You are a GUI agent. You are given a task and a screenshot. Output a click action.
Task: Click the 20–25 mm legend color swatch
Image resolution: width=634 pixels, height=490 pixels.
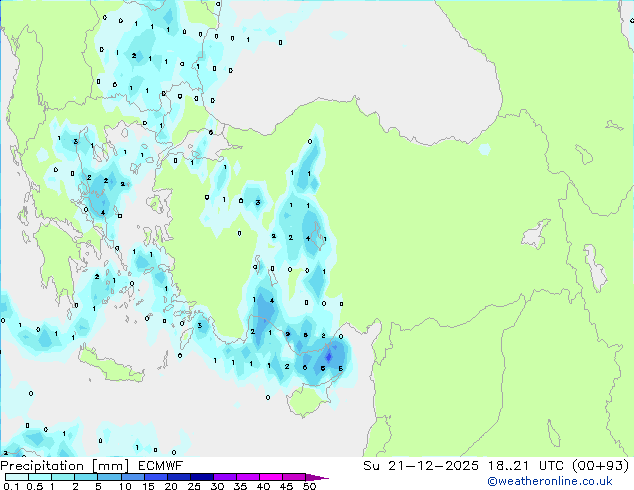[178, 477]
